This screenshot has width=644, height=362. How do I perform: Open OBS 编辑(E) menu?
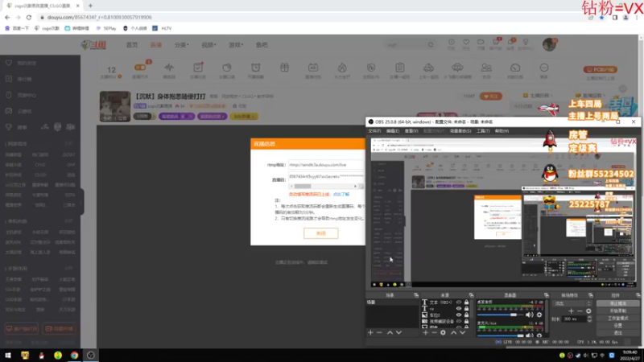pos(393,131)
